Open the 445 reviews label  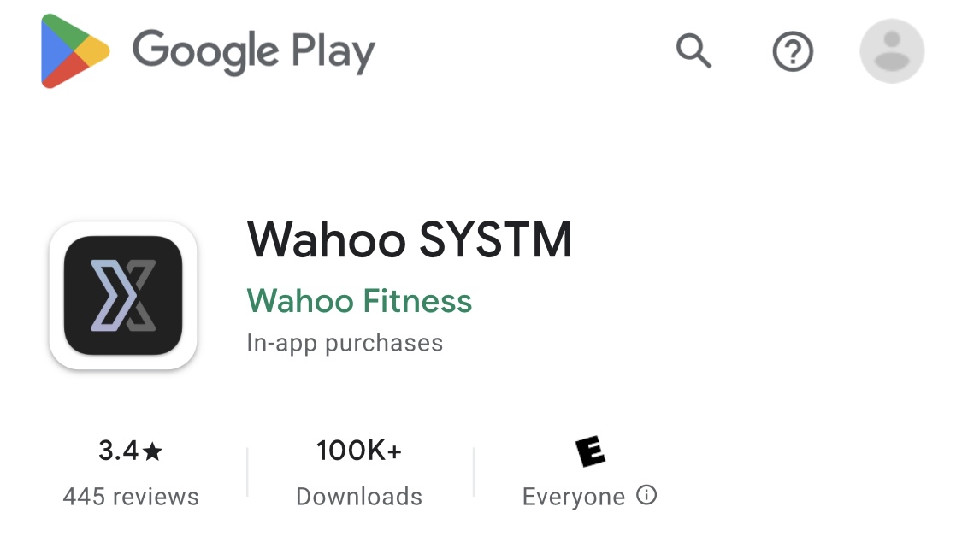[131, 497]
